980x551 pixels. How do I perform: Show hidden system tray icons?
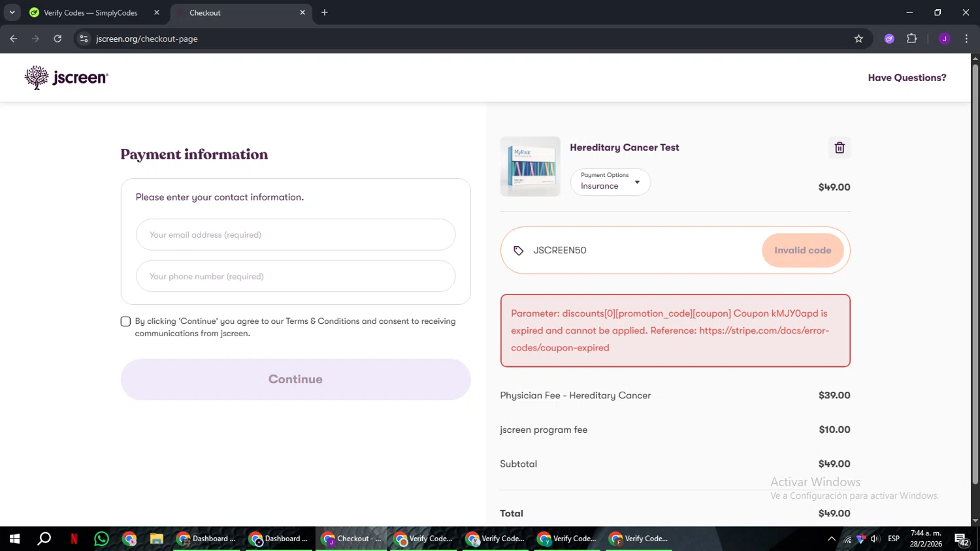click(832, 539)
